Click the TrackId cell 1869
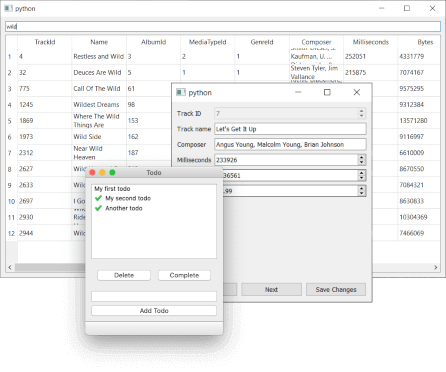The image size is (446, 372). [45, 120]
